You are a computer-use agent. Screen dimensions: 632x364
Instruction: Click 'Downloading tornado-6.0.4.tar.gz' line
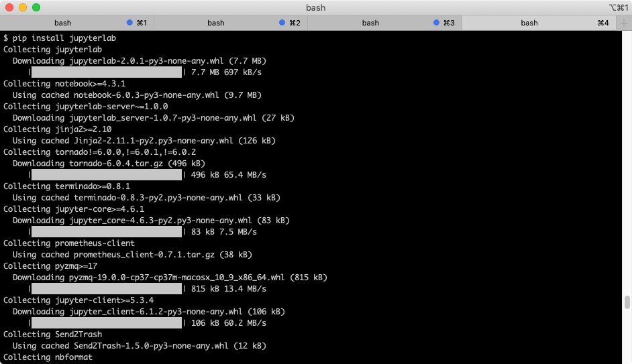pos(109,164)
